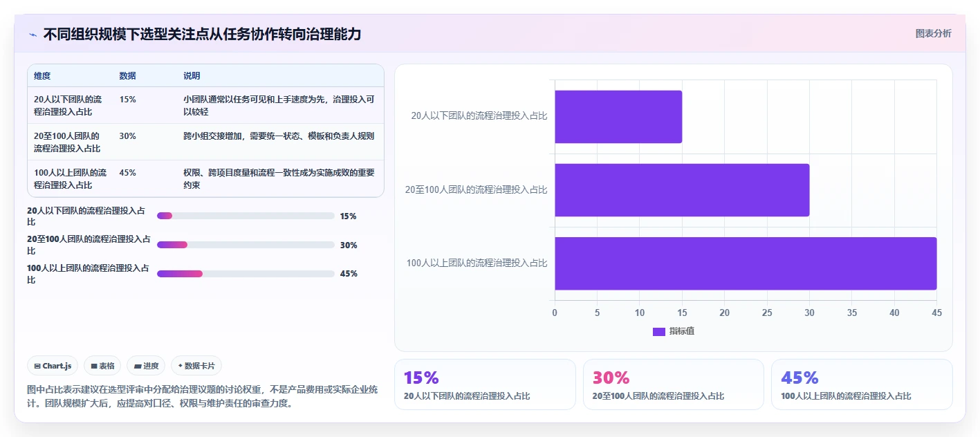Click the chart bar for 100人以上团队
Screen dimensions: 980x437
[746, 263]
